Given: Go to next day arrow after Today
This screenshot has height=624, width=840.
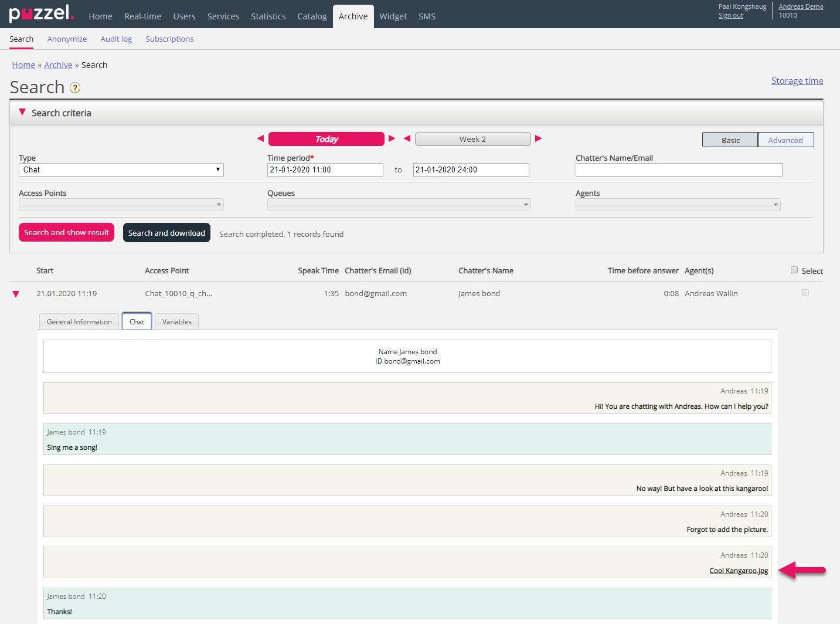Looking at the screenshot, I should point(392,139).
